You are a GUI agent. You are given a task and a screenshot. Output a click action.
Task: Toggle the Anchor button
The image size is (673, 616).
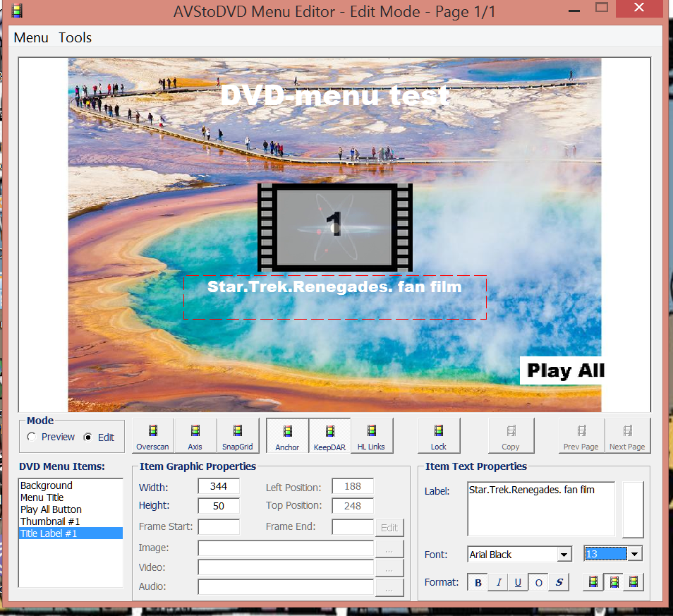[287, 435]
